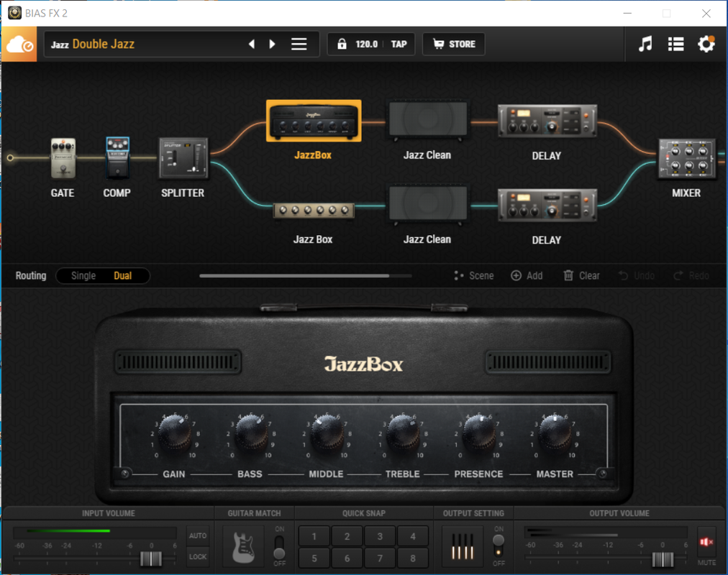Select Quick Snap slot 1
The width and height of the screenshot is (728, 575).
click(x=314, y=536)
